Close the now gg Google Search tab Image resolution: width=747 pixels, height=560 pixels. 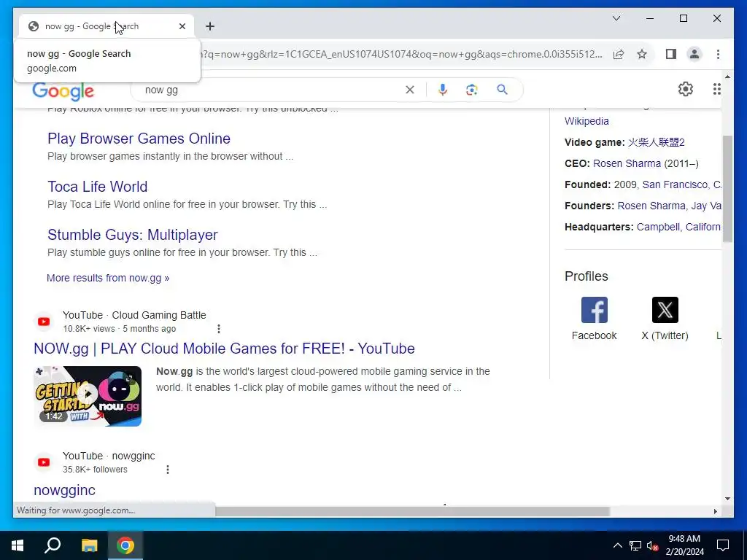182,26
